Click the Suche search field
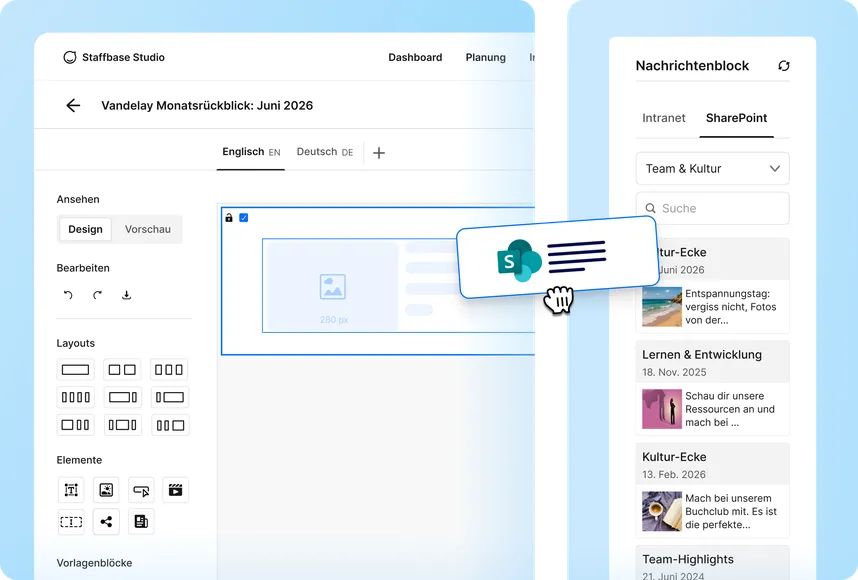858x580 pixels. (712, 208)
